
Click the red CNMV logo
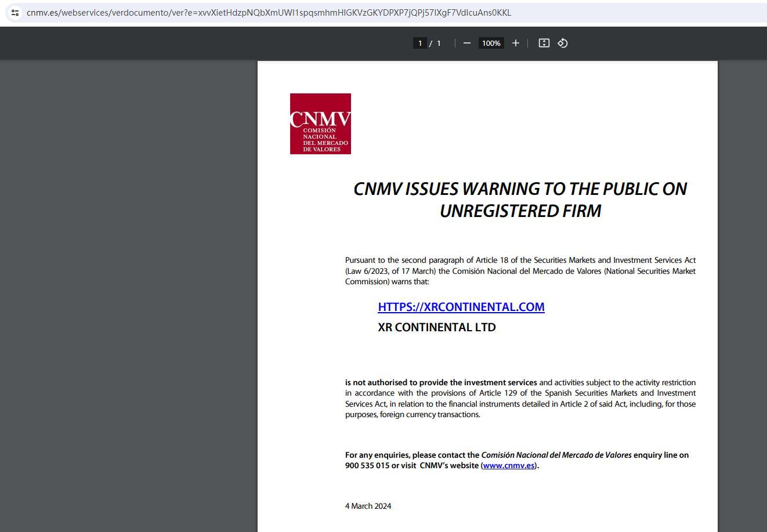point(320,124)
